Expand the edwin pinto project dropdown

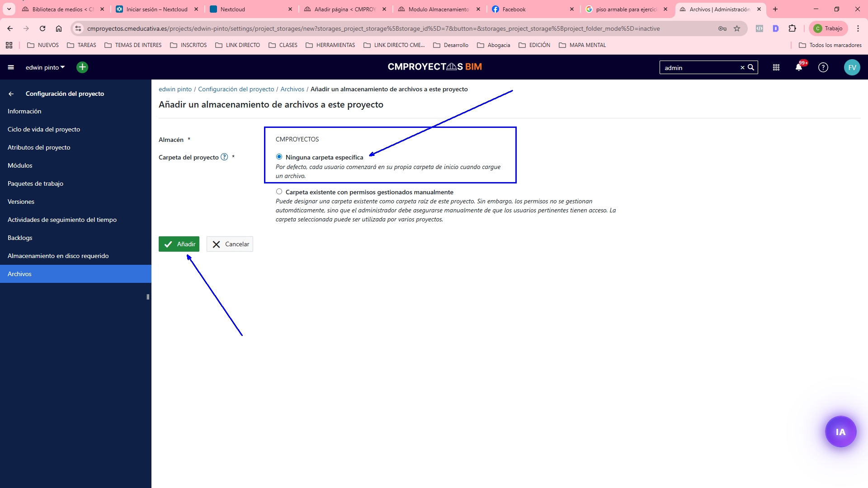click(45, 67)
